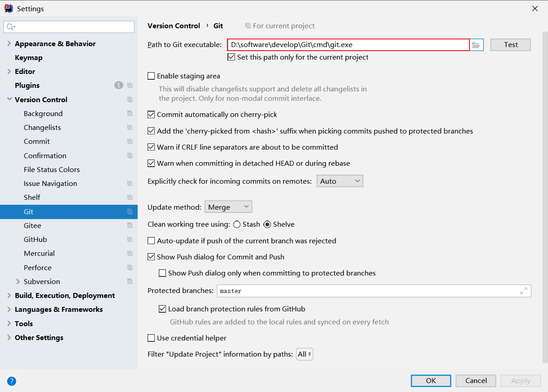Click the project-level icon beside Perforce

(130, 267)
